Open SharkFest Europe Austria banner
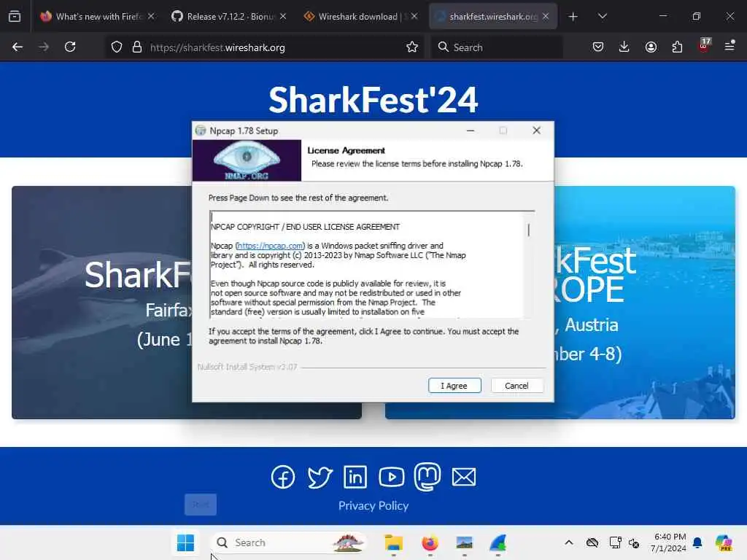 coord(645,303)
